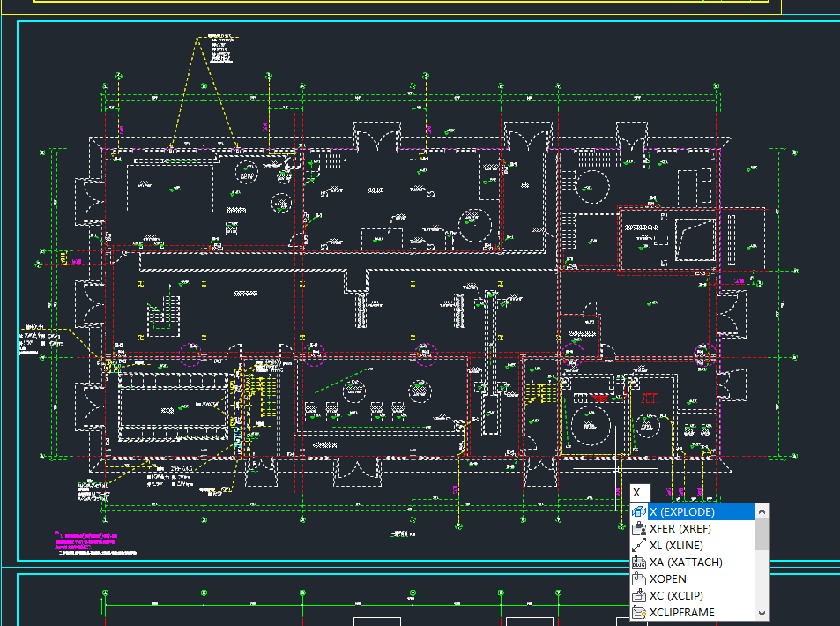
Task: Click the XOPEN command icon
Action: coord(638,578)
